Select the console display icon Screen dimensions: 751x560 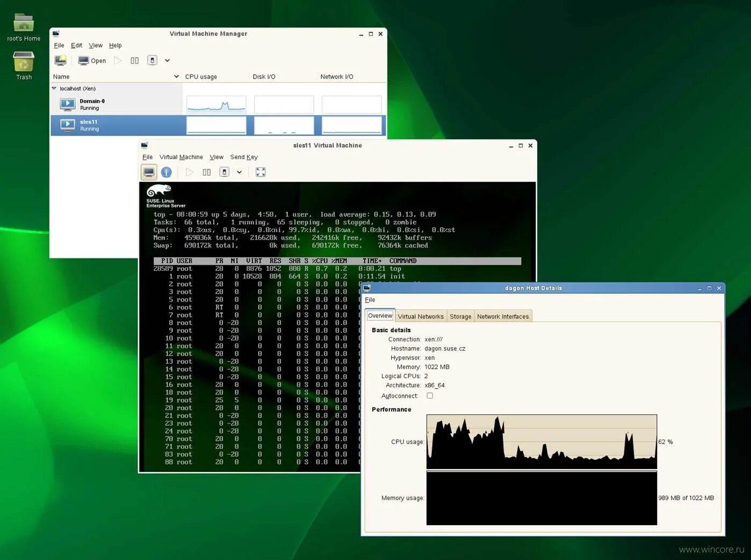click(149, 172)
